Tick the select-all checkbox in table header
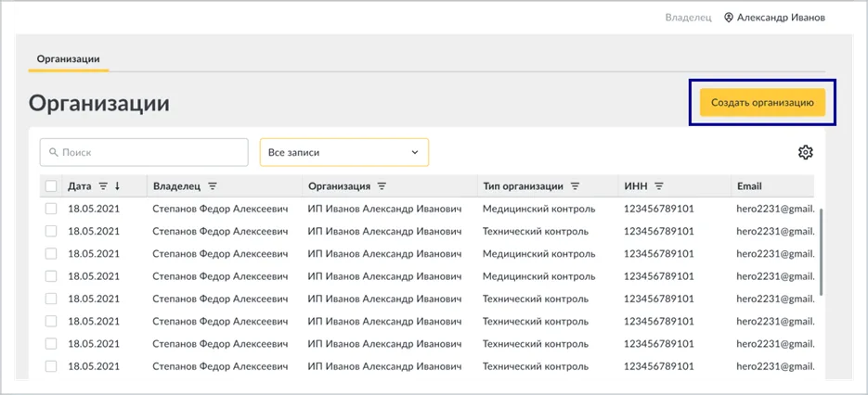 point(51,186)
